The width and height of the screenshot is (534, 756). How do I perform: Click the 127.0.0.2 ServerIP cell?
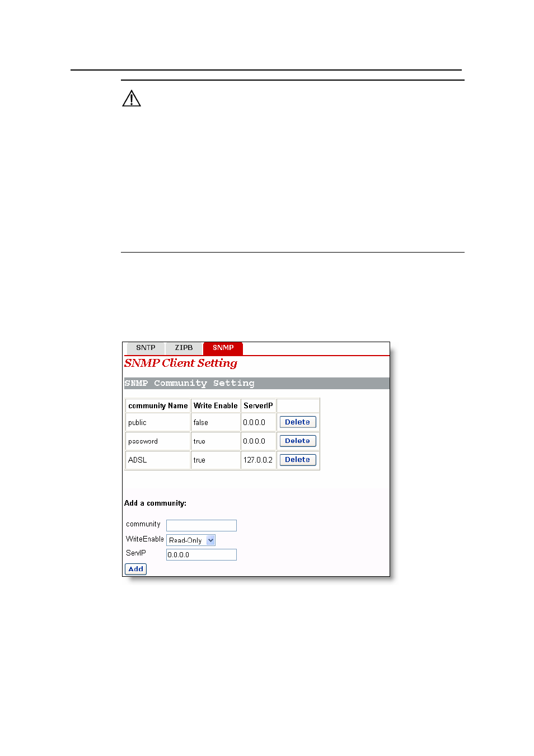pos(259,460)
